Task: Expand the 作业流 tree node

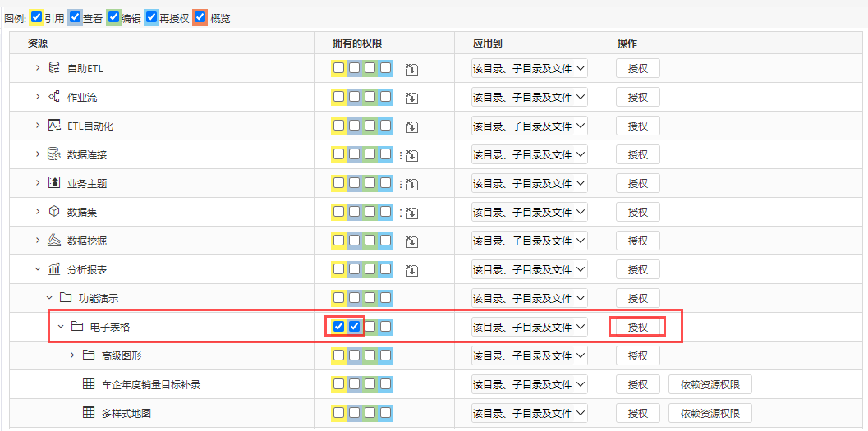Action: (x=38, y=97)
